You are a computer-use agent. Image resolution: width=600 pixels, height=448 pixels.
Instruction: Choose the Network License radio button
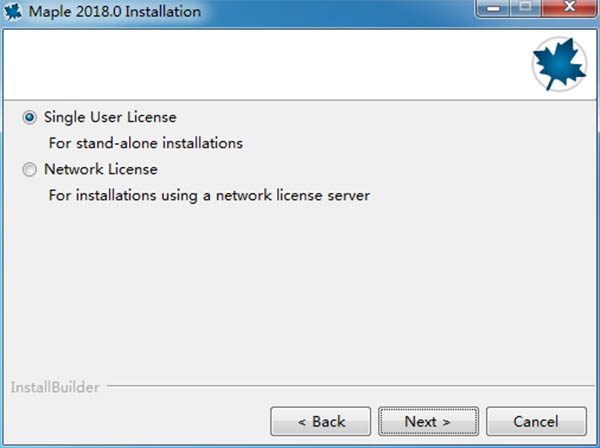point(28,170)
